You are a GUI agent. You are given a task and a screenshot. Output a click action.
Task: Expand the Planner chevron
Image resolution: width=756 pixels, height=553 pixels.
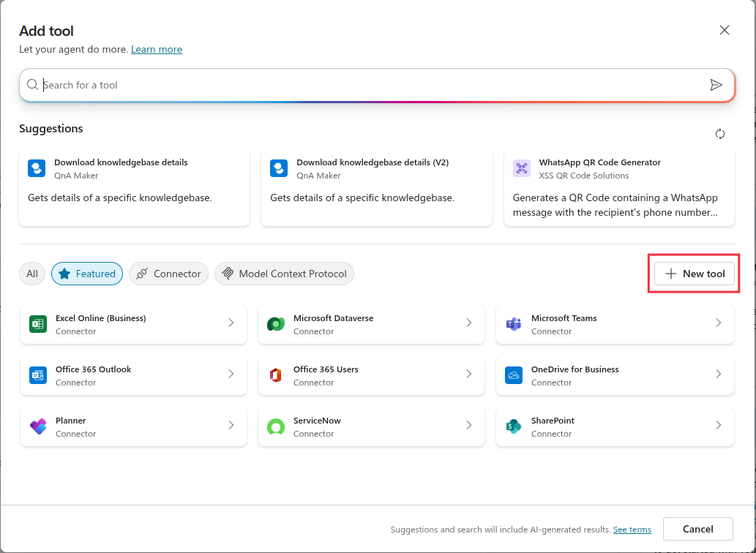(231, 425)
